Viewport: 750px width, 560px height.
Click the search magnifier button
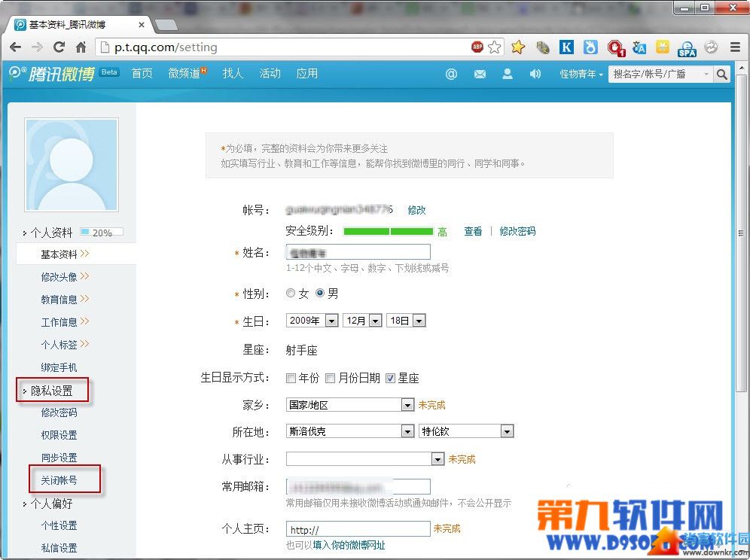722,74
